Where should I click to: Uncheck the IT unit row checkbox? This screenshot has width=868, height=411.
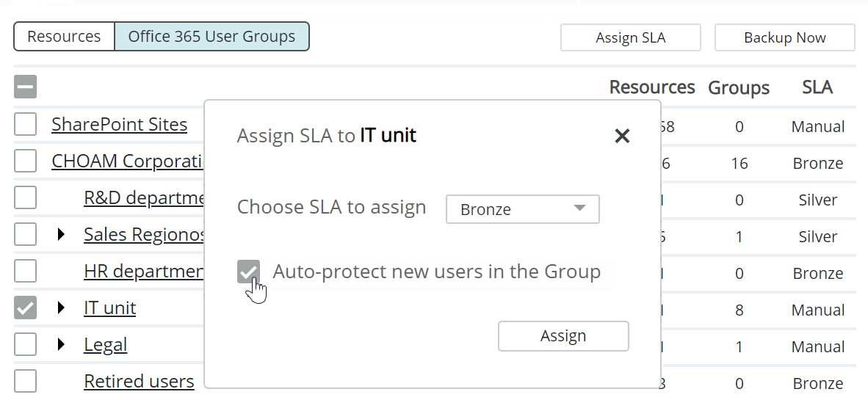(x=25, y=308)
